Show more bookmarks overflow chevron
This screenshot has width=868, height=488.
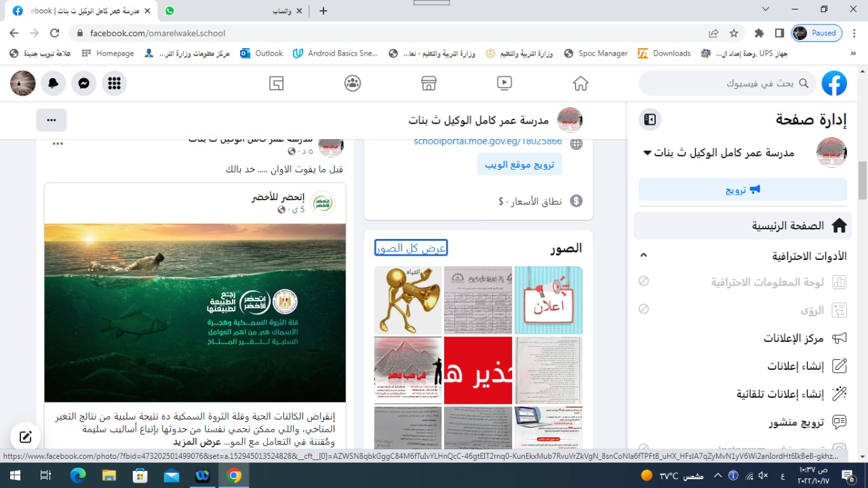(x=853, y=53)
